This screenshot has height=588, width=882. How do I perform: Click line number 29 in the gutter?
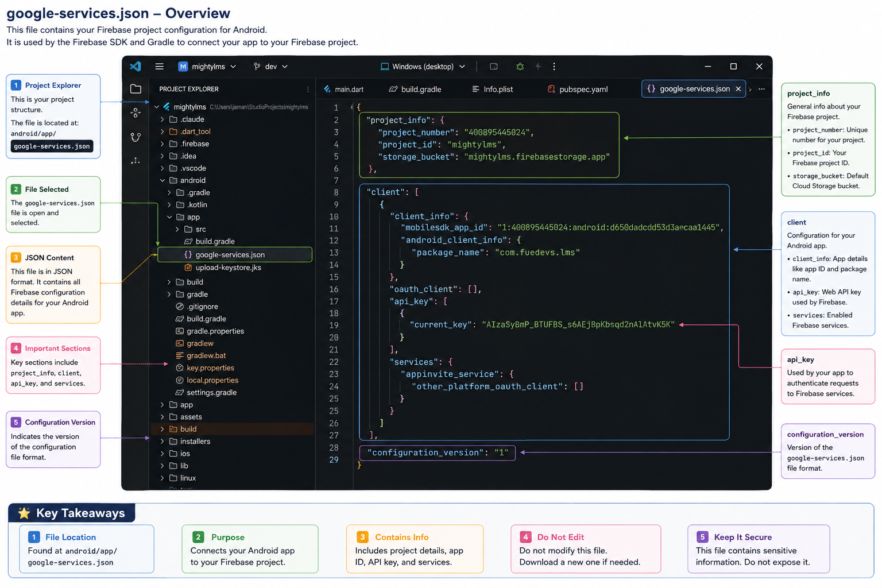pos(334,460)
